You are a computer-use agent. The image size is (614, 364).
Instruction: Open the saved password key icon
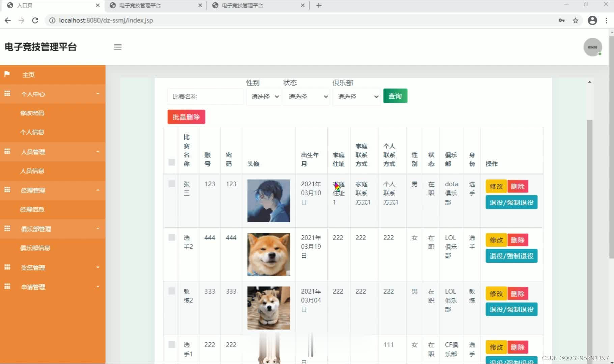point(562,20)
